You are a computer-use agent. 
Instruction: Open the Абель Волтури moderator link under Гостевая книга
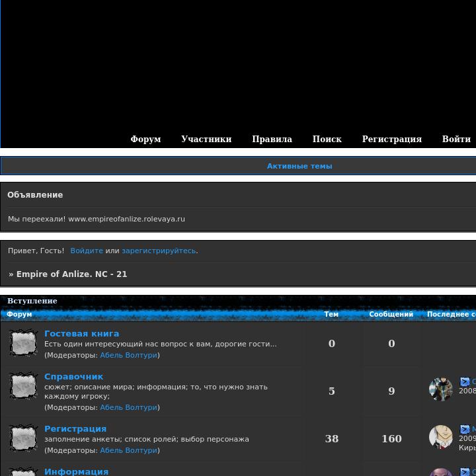pyautogui.click(x=129, y=355)
